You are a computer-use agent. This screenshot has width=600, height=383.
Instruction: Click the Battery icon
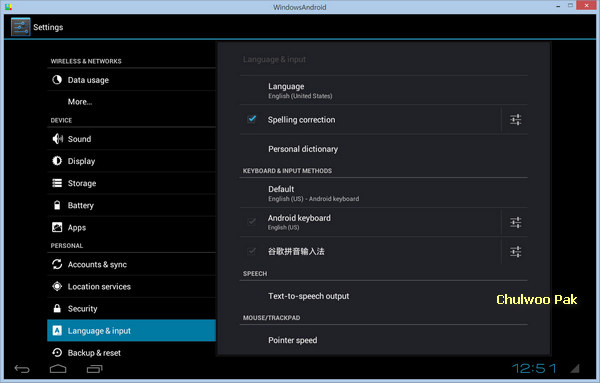click(x=57, y=205)
